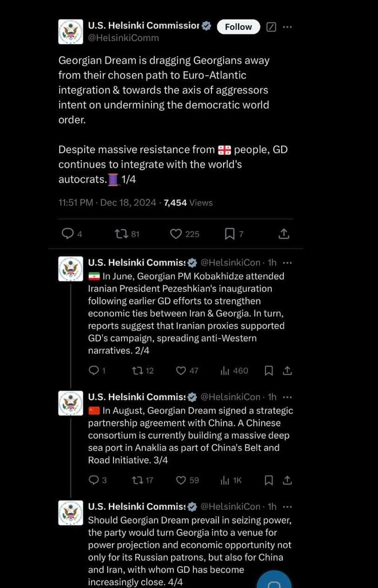Like the main tweet with 225 likes

[x=184, y=234]
